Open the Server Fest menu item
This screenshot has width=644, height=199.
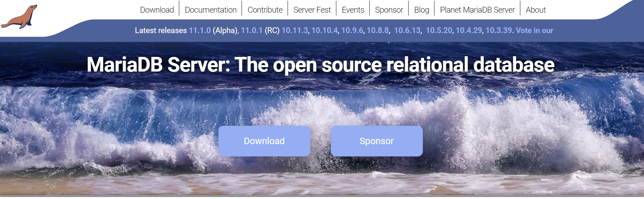click(x=312, y=10)
